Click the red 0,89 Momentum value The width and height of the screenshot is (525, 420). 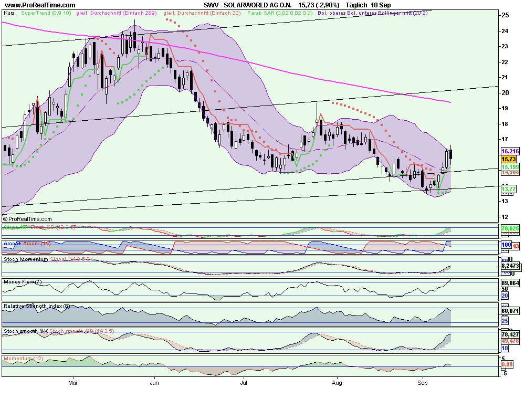507,364
